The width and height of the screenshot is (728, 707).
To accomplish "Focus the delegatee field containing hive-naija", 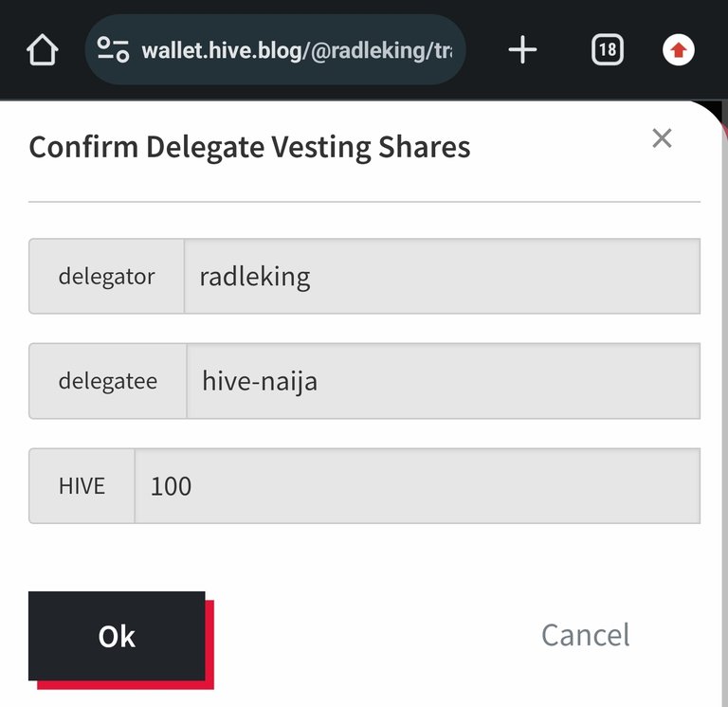I will [x=444, y=381].
